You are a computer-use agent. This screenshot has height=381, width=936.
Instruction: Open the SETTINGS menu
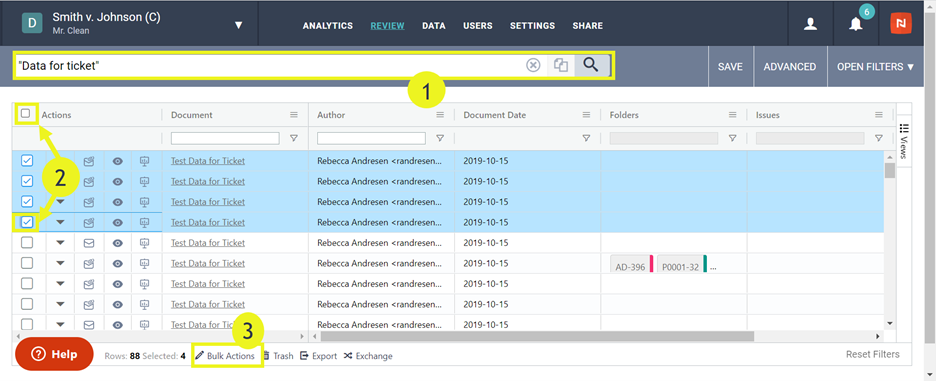pos(532,26)
